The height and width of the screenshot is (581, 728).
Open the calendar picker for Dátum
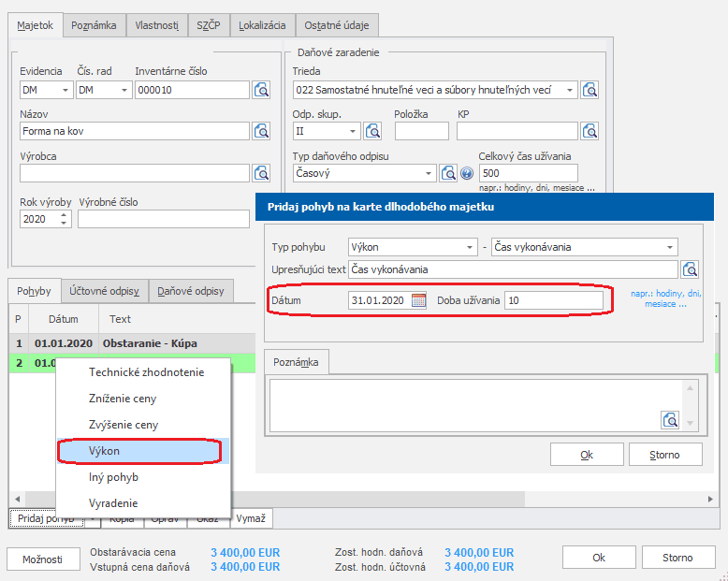pos(418,300)
